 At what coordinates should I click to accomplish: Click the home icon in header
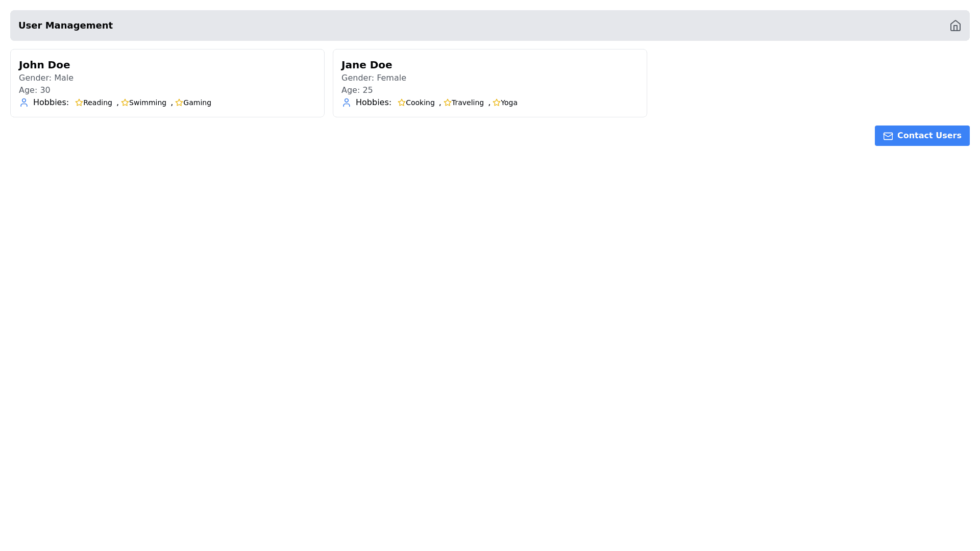pyautogui.click(x=955, y=26)
